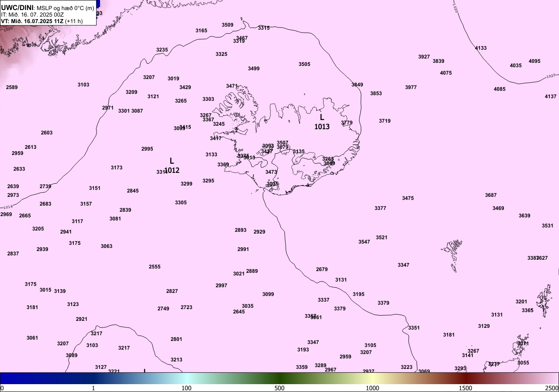Viewport: 559px width, 392px height.
Task: Click the height value 3129
Action: (x=484, y=326)
